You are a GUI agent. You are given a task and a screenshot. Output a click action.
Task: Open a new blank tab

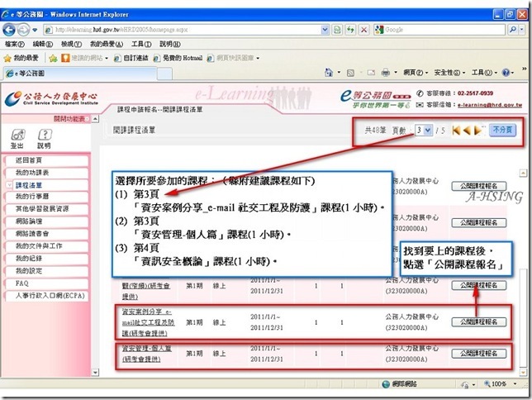point(165,74)
